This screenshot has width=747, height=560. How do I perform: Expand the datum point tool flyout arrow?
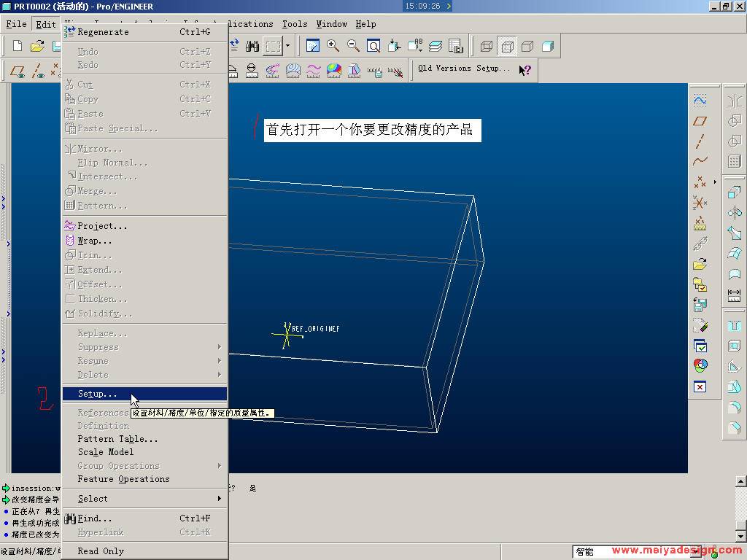715,182
